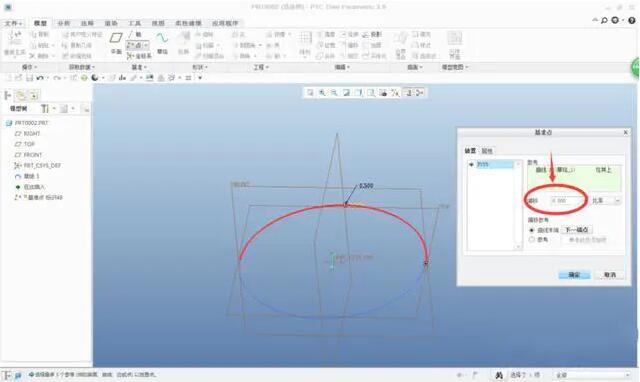
Task: Open the offset type dropdown beside offset field
Action: [x=606, y=201]
